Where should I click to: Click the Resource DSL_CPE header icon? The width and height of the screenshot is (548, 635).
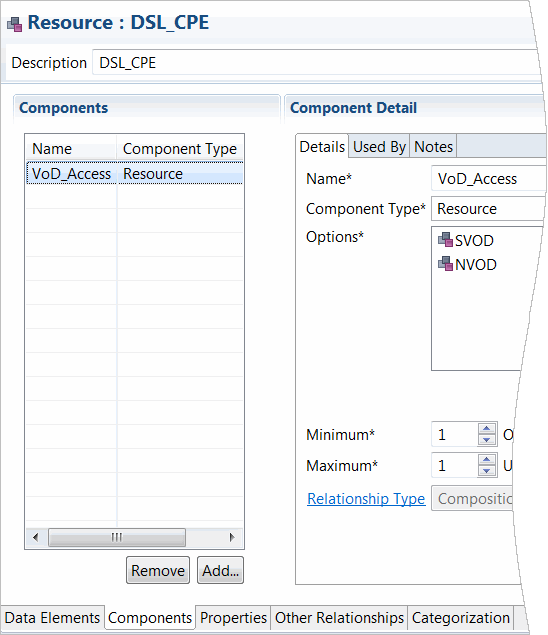point(15,24)
